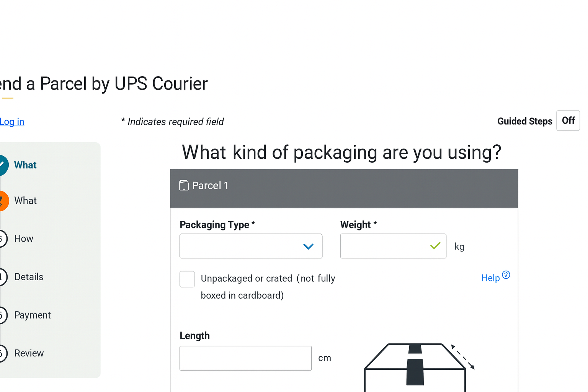Click the Help question mark icon
588x392 pixels.
[506, 274]
